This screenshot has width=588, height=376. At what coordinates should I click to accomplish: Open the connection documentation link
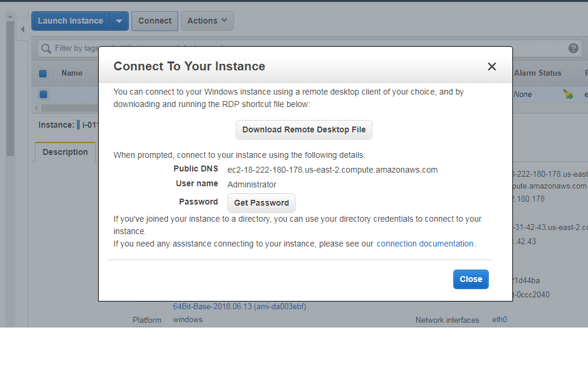(425, 244)
